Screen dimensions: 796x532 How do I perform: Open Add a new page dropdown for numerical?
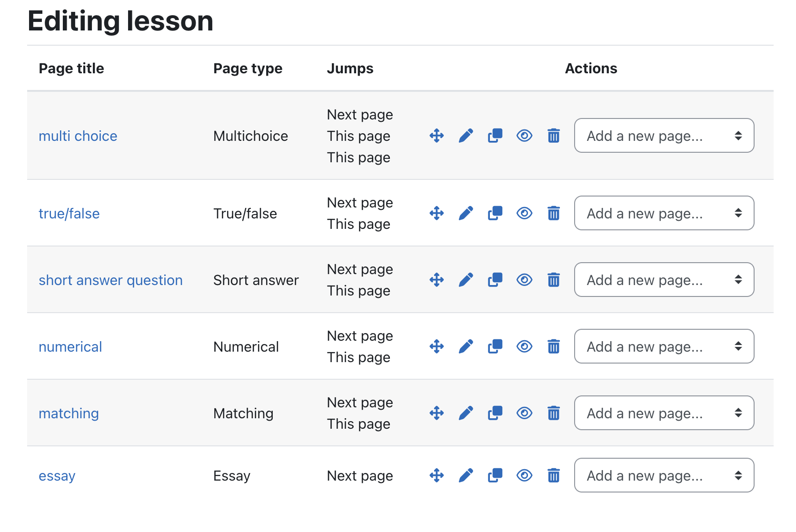coord(664,346)
